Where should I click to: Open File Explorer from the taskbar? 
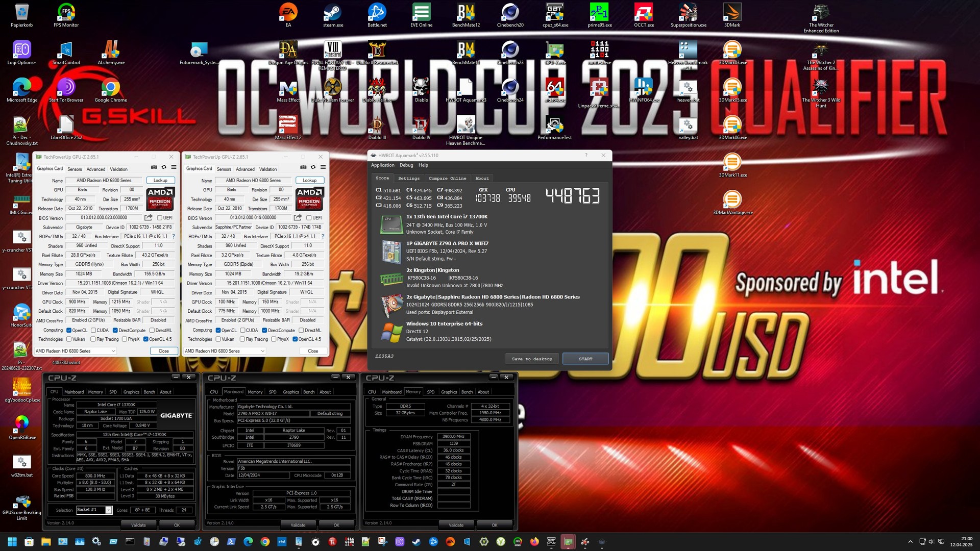pyautogui.click(x=46, y=541)
